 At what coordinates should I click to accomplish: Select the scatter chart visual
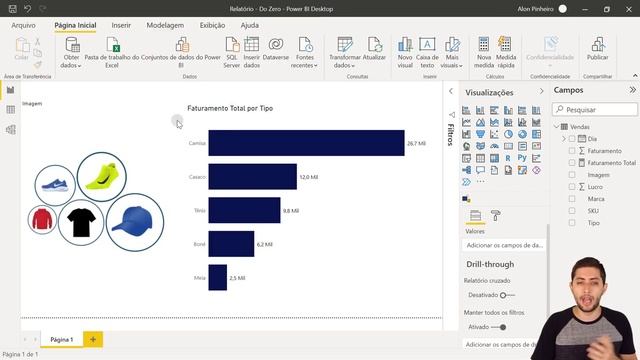494,134
